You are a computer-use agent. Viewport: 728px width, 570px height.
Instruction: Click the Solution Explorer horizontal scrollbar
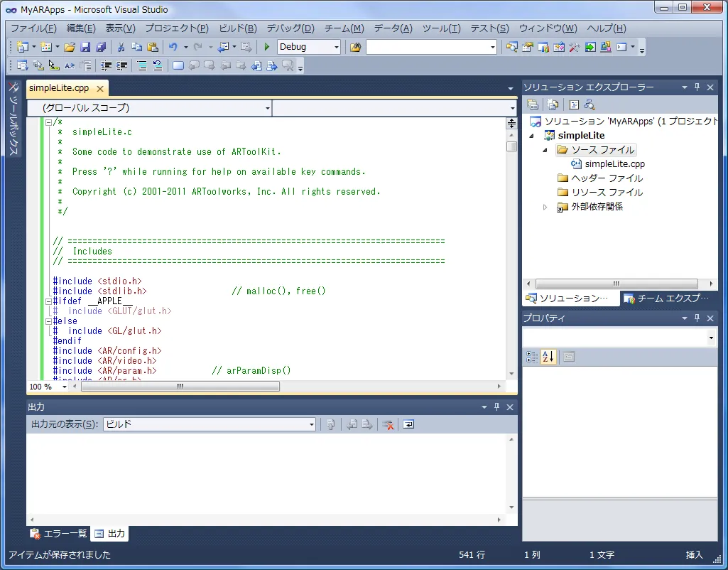616,284
